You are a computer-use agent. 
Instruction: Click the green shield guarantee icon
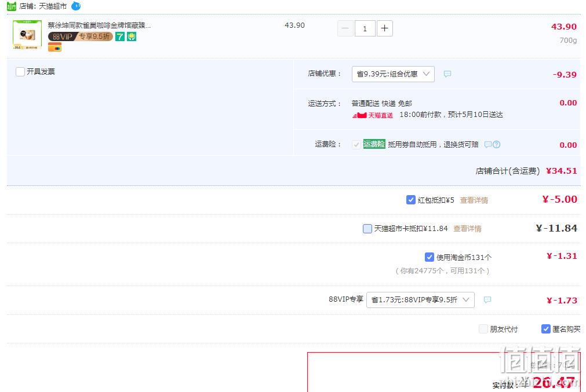click(132, 36)
